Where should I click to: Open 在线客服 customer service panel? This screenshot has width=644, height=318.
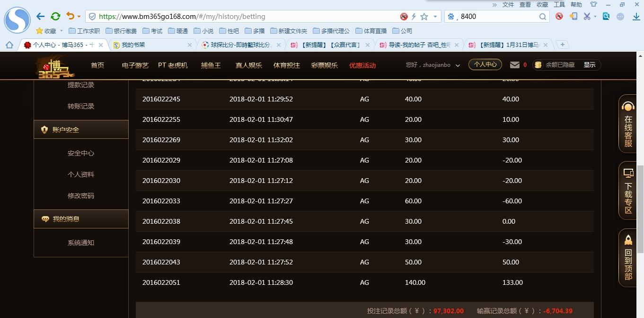pyautogui.click(x=628, y=122)
